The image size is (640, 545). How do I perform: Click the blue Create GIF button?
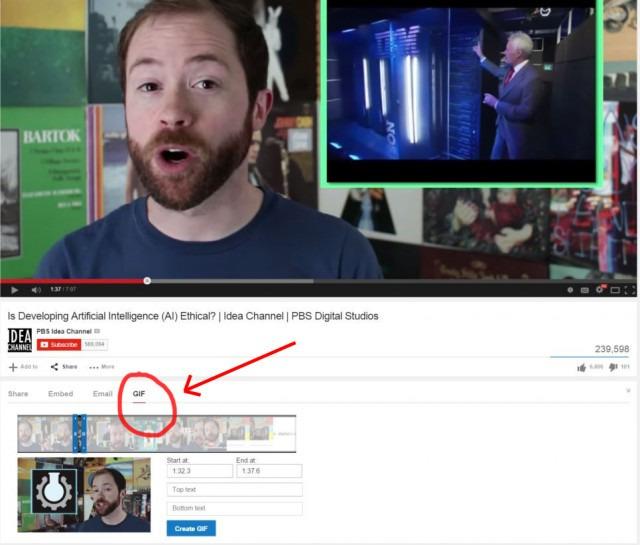click(x=191, y=528)
